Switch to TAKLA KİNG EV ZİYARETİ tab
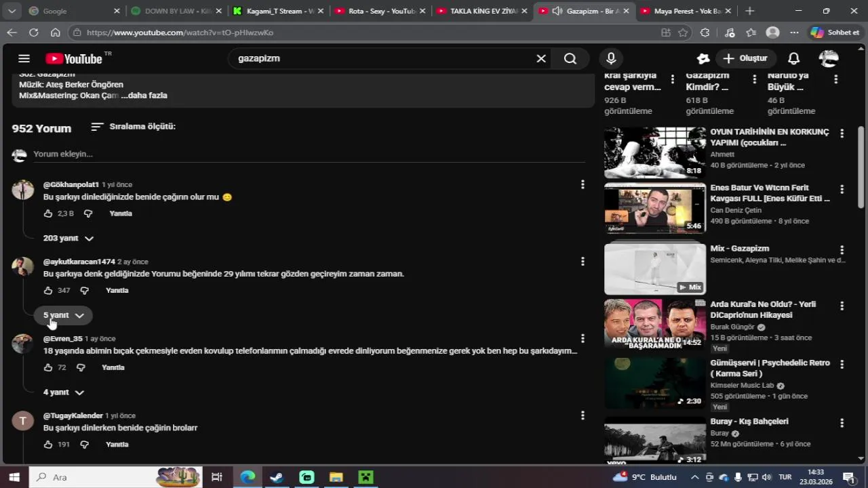The height and width of the screenshot is (488, 868). click(481, 11)
